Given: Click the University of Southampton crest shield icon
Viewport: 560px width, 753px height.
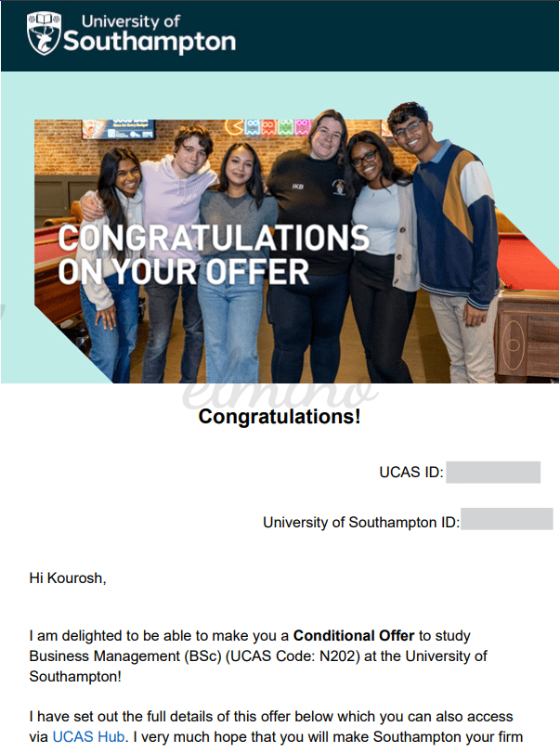Looking at the screenshot, I should (x=44, y=33).
